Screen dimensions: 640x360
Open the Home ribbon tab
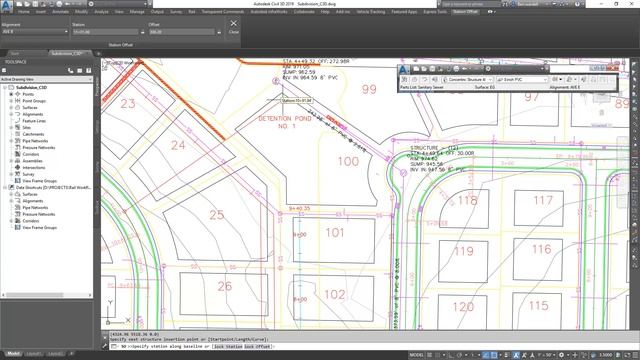coord(23,12)
